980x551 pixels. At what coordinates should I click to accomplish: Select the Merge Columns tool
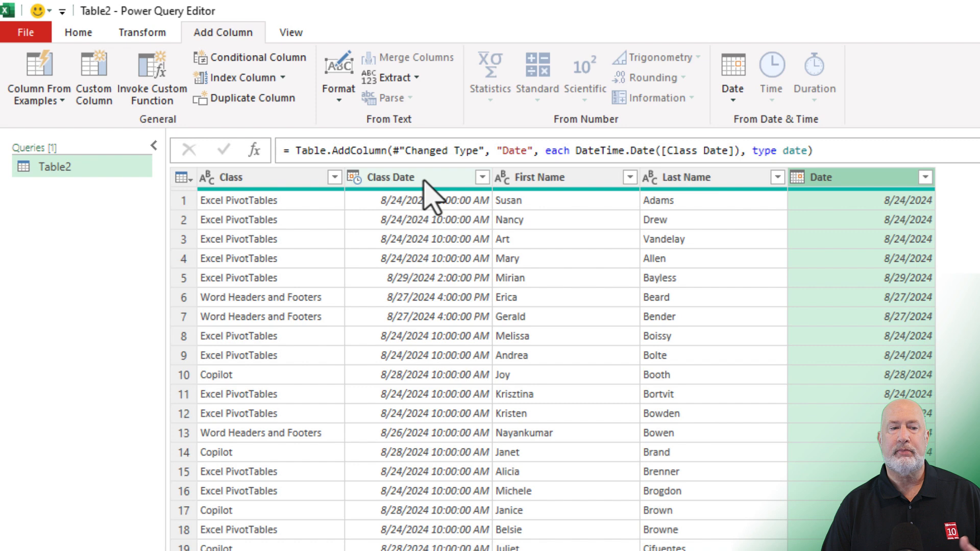point(408,57)
